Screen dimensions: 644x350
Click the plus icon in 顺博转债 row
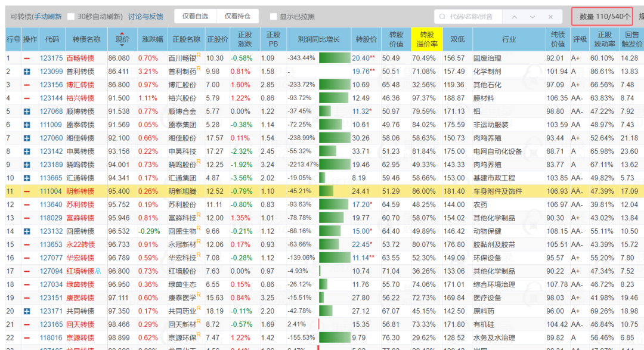click(x=27, y=111)
